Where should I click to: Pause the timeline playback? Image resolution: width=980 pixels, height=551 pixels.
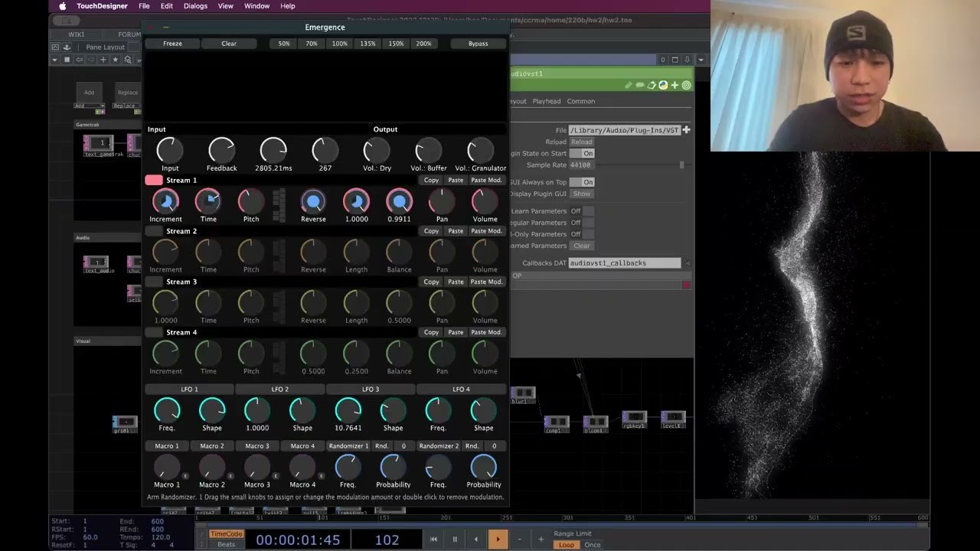pos(455,539)
